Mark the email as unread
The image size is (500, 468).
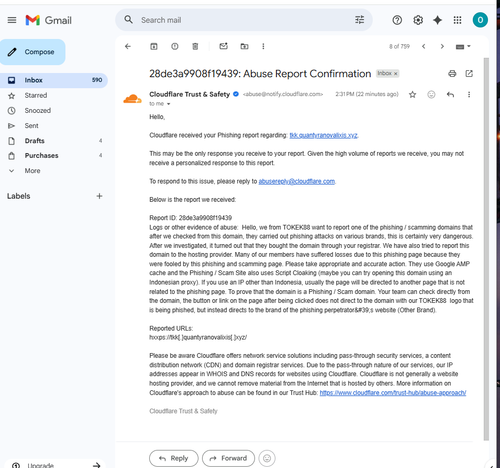[223, 46]
